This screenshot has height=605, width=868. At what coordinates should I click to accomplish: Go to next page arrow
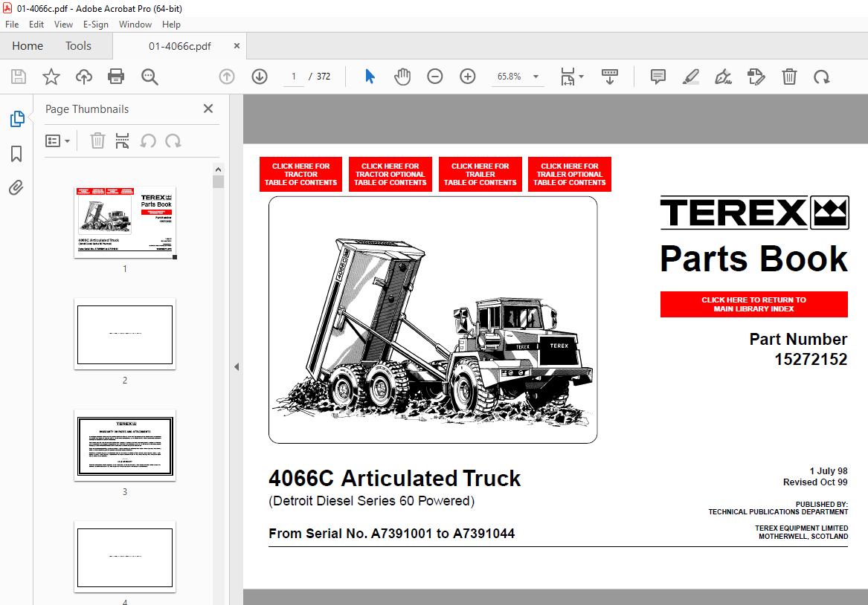260,77
